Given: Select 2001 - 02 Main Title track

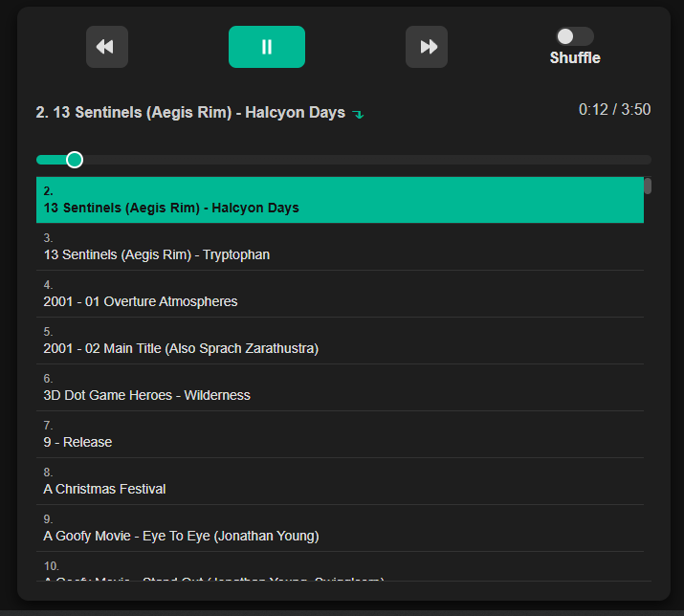Looking at the screenshot, I should click(x=340, y=341).
